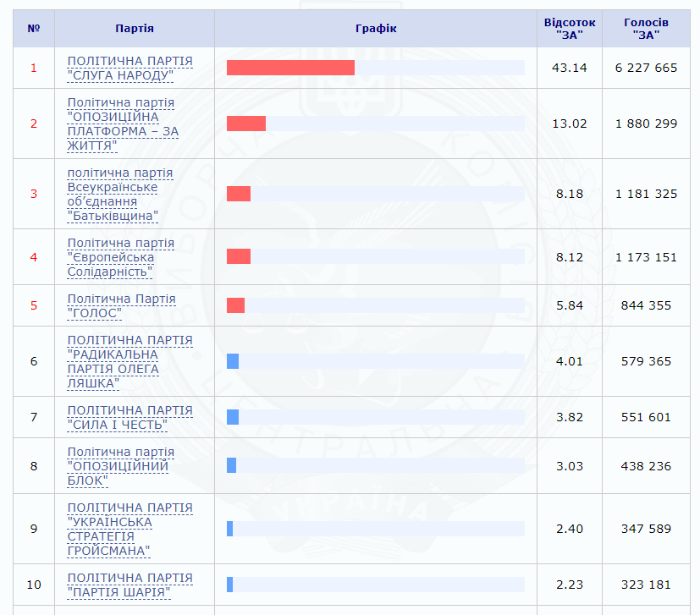Click the red bar for СЛУГА НАРОДУ
The image size is (700, 615).
[x=290, y=68]
